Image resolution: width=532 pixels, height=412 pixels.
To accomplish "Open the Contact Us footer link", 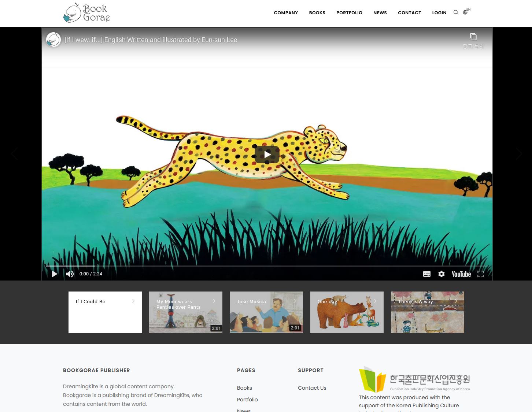I will tap(312, 388).
